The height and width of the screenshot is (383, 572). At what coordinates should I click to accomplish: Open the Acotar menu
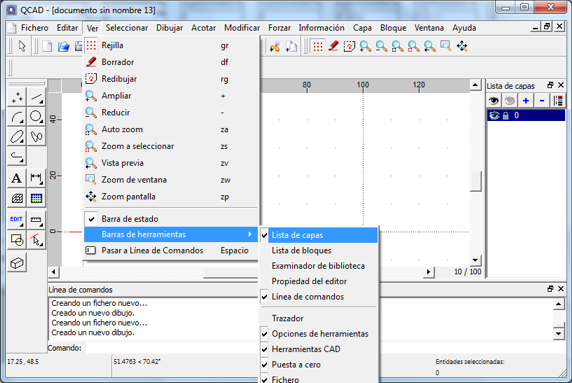203,28
